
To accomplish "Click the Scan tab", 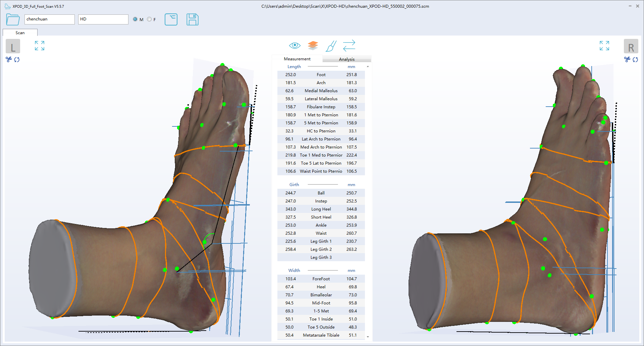I will coord(20,33).
